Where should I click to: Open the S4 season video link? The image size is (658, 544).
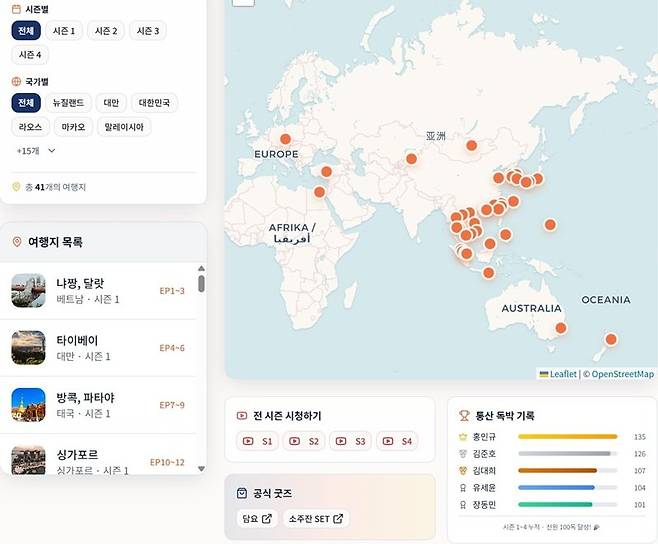tap(397, 441)
